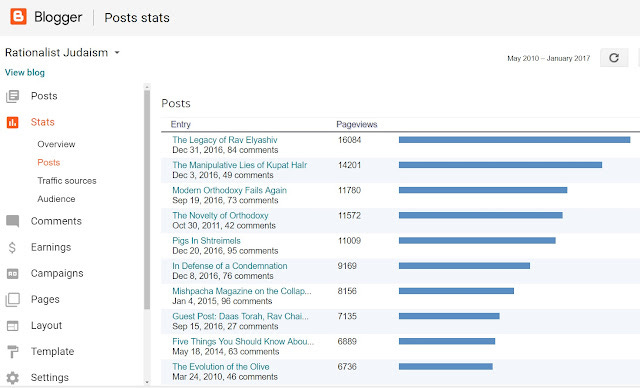Image resolution: width=640 pixels, height=388 pixels.
Task: Open post In Defense of a Condemnation
Action: click(x=229, y=266)
